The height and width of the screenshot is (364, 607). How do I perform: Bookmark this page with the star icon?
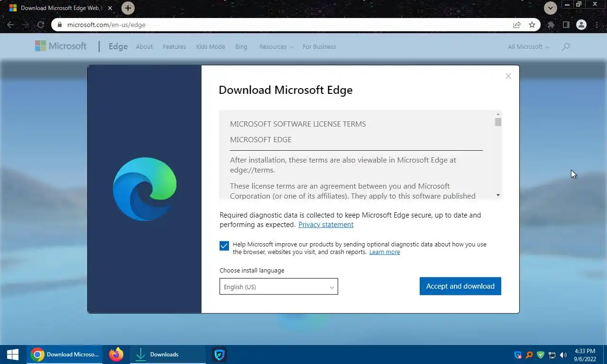tap(532, 25)
